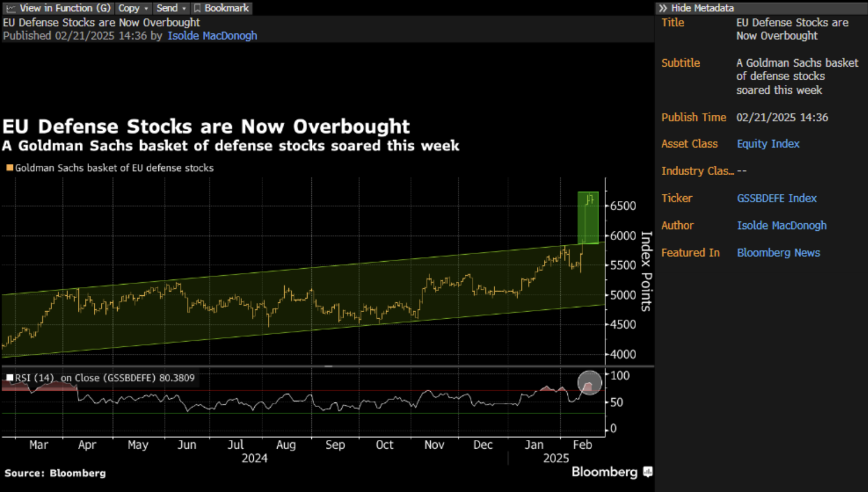Click the Subtitle field label in metadata
This screenshot has width=868, height=492.
pos(680,63)
